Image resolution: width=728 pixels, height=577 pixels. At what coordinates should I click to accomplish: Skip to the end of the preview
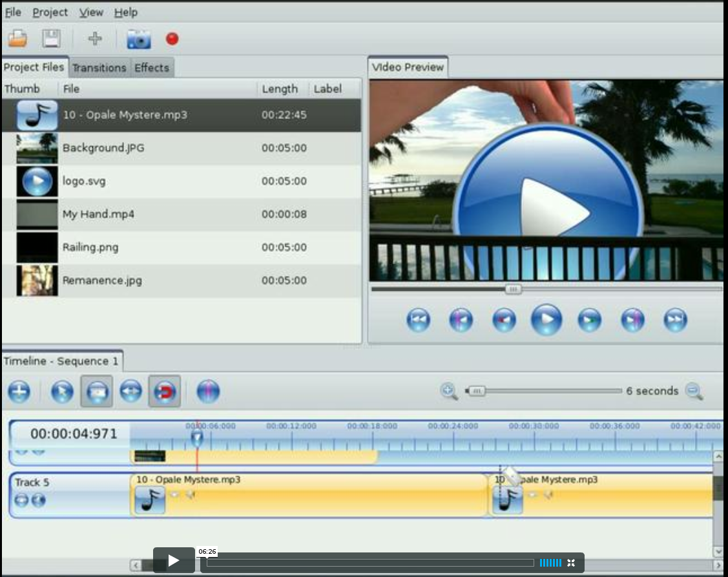(675, 320)
